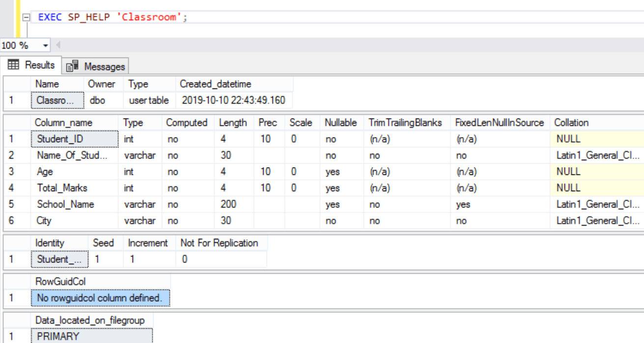This screenshot has height=343, width=644.
Task: Click the Messages tab icon
Action: click(x=71, y=65)
